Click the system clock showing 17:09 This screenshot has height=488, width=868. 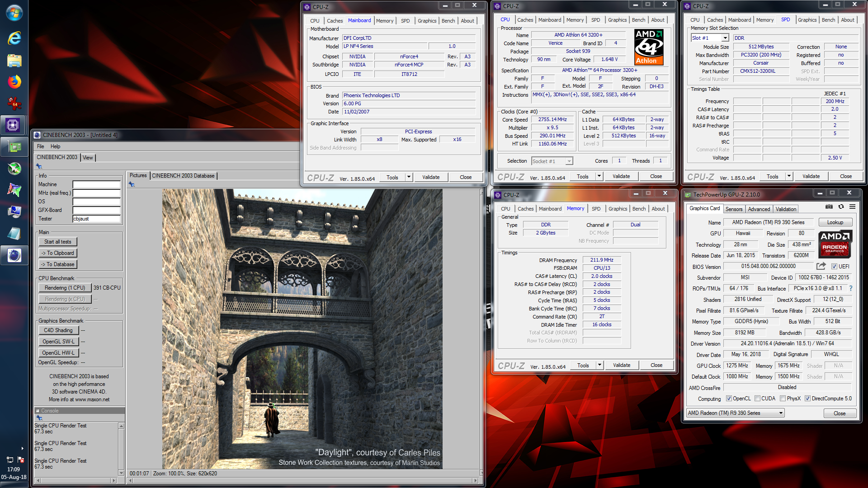pyautogui.click(x=14, y=469)
